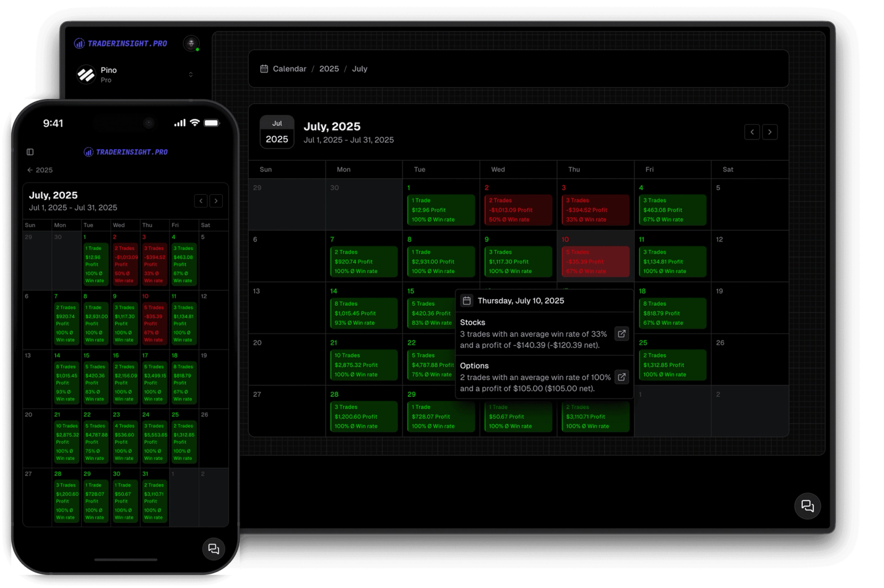Viewport: 884px width, 588px height.
Task: Open the user avatar with green status dot
Action: (191, 43)
